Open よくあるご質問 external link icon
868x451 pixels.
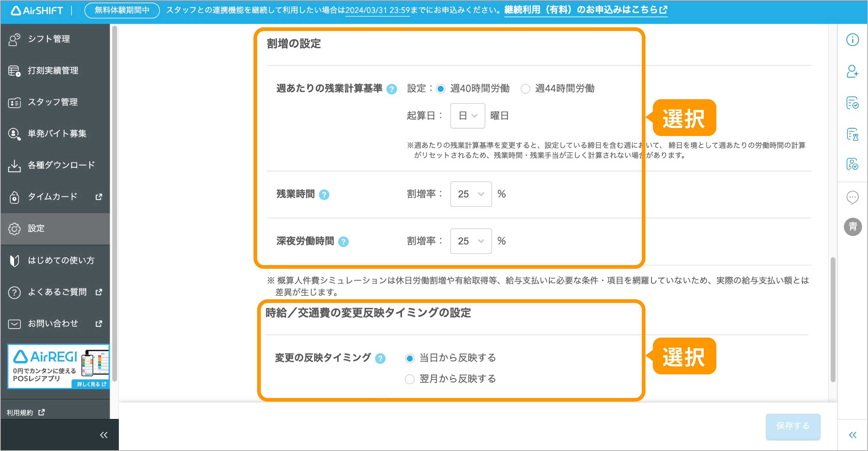99,292
